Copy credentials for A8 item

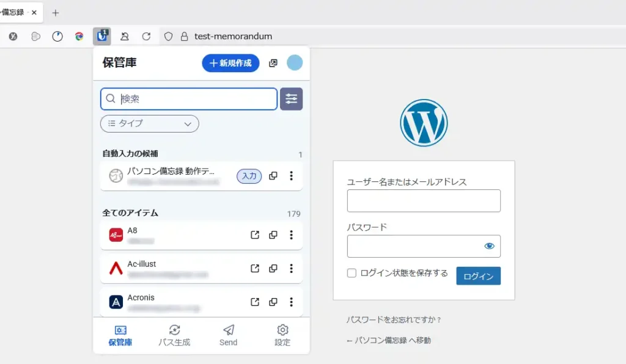[273, 235]
